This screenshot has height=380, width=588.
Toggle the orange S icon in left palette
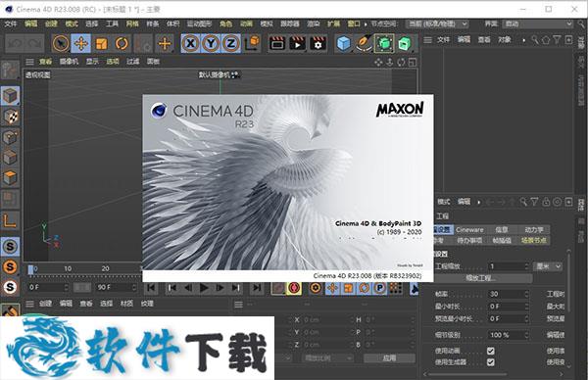tap(10, 266)
